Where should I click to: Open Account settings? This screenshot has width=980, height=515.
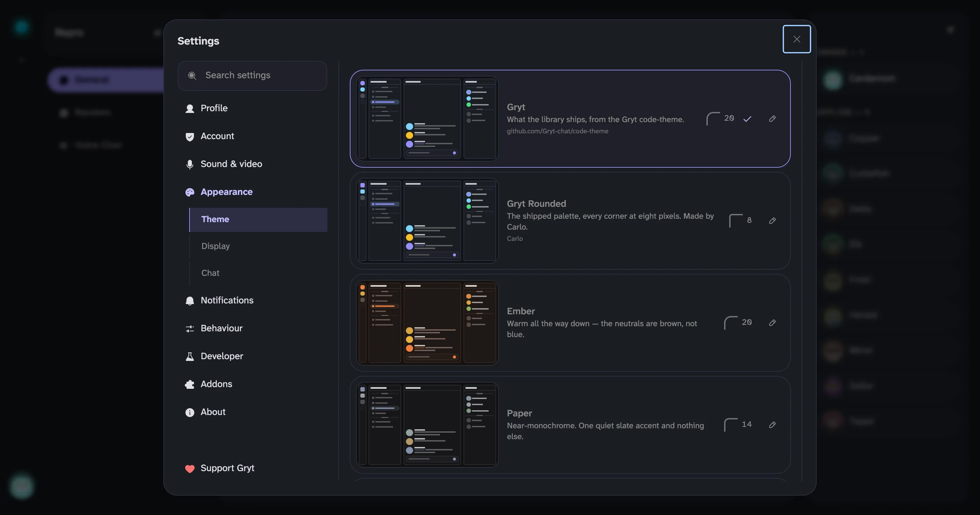coord(252,136)
